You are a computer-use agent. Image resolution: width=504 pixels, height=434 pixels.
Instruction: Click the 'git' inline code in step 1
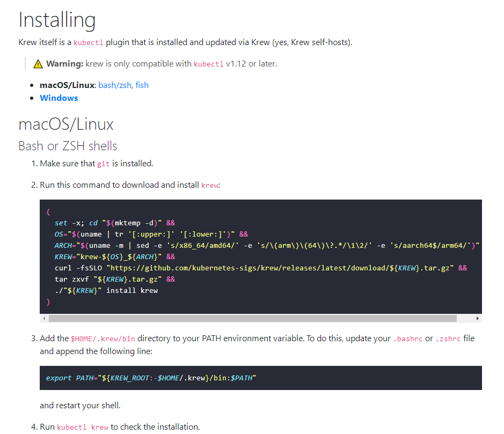(x=103, y=164)
